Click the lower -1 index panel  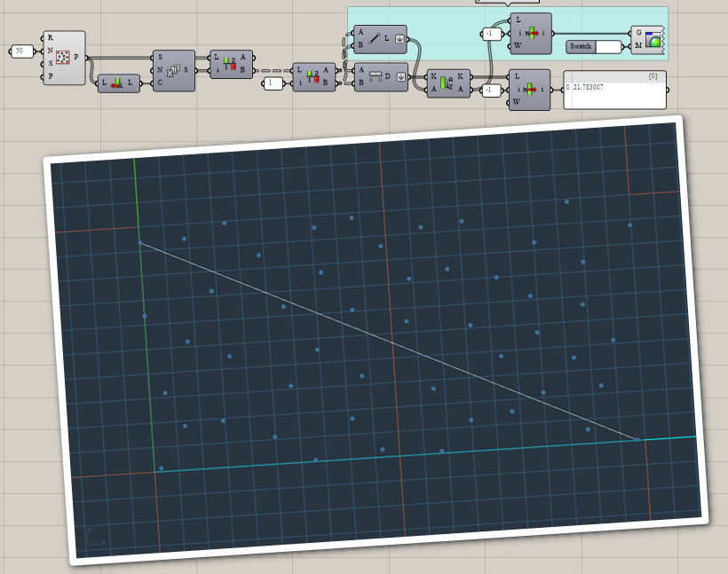[491, 90]
